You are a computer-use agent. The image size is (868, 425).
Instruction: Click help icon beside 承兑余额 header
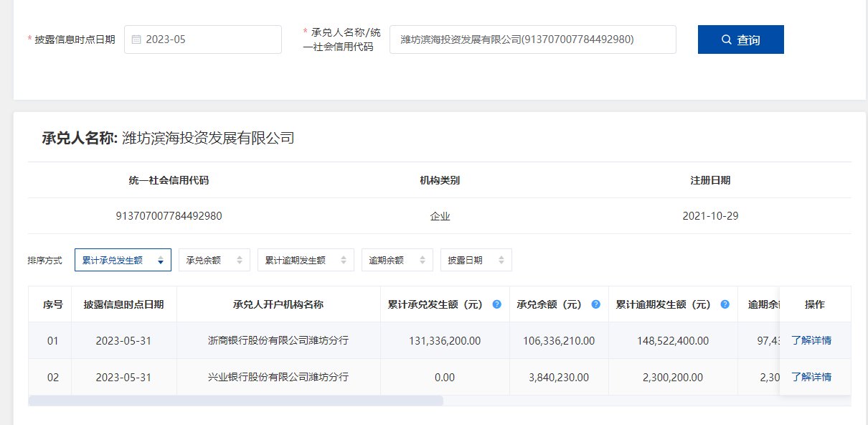(x=595, y=304)
